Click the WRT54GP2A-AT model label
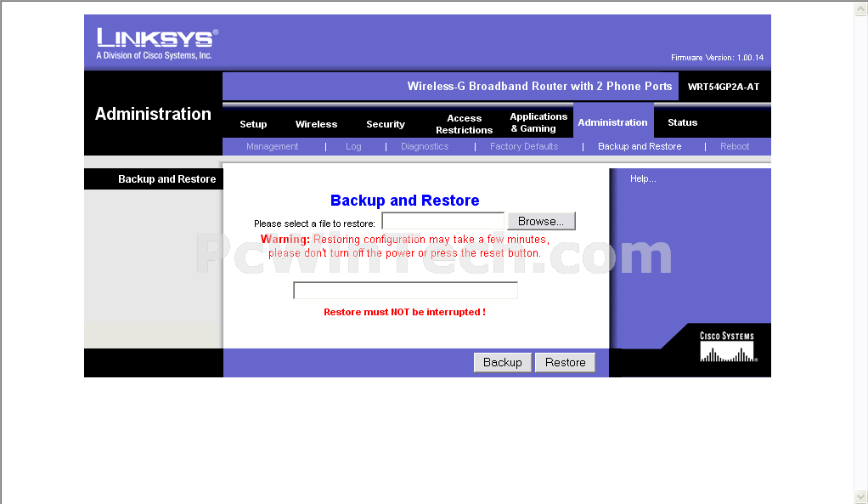The width and height of the screenshot is (868, 504). [x=724, y=87]
